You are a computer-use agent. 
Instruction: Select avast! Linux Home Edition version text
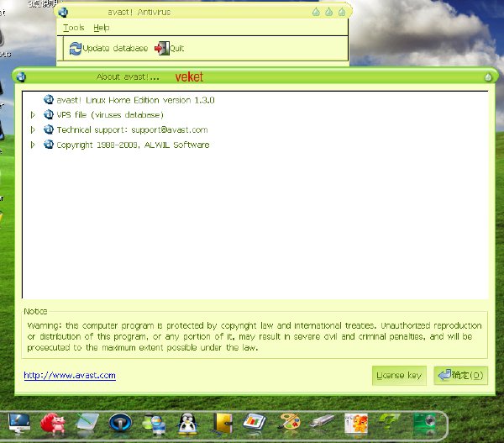point(135,100)
